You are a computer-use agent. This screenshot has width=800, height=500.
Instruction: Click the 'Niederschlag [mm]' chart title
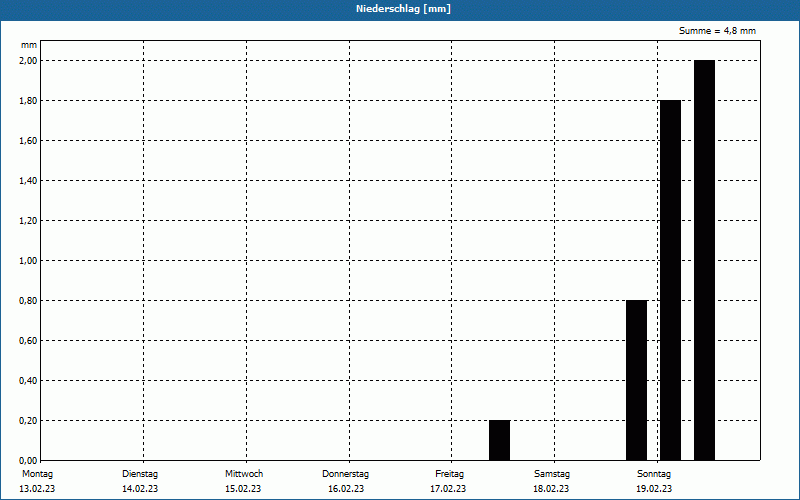[403, 9]
